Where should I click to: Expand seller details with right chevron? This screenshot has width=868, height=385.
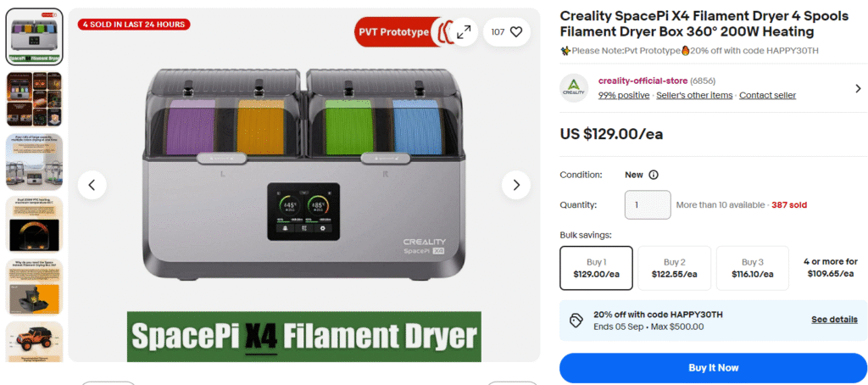coord(858,89)
